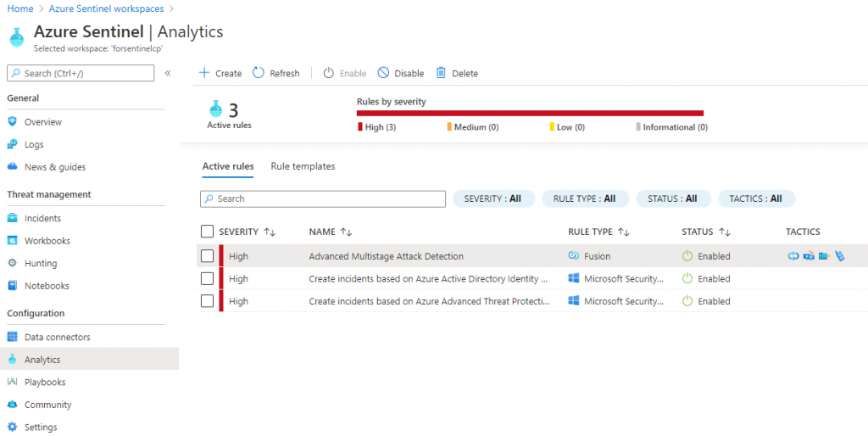Viewport: 868px width, 436px height.
Task: Click the Active rules flask icon beside 3
Action: [x=216, y=109]
